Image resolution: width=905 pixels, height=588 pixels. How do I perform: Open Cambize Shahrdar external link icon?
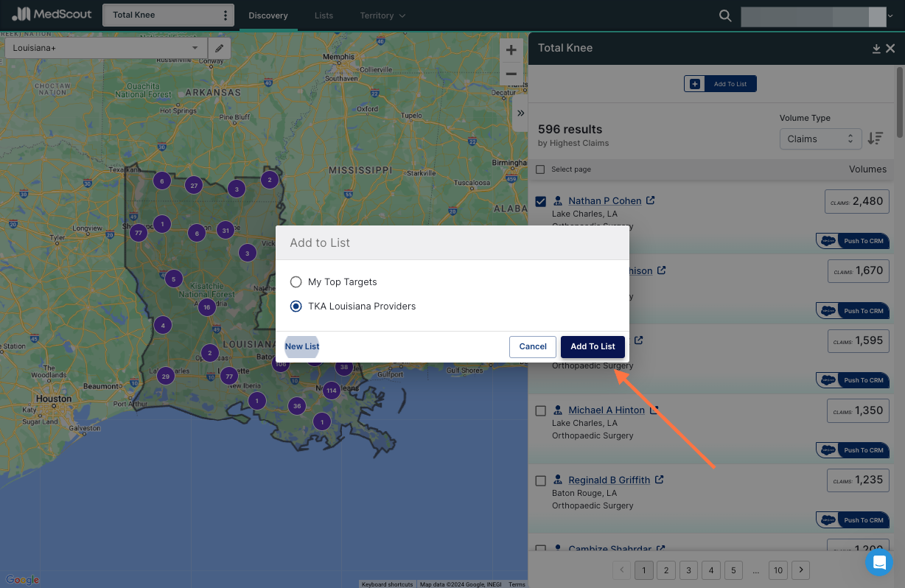(661, 549)
